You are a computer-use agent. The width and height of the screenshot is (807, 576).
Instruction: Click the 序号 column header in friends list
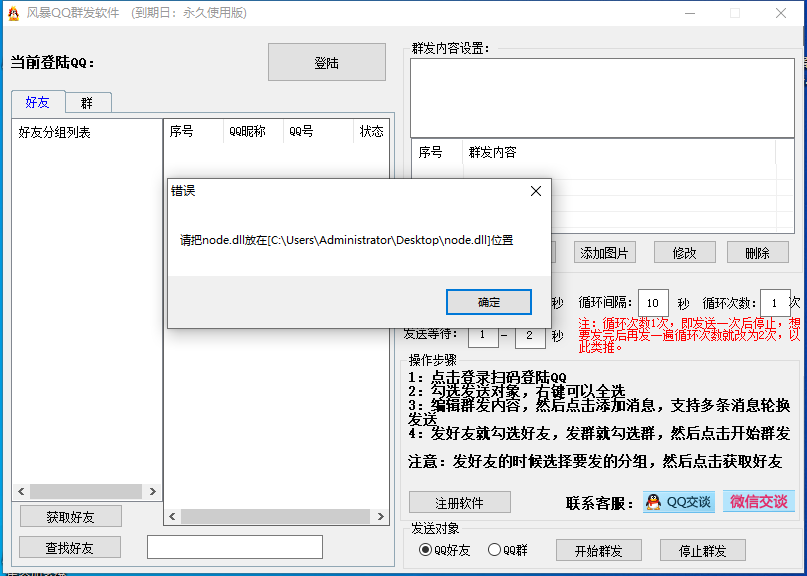click(193, 131)
